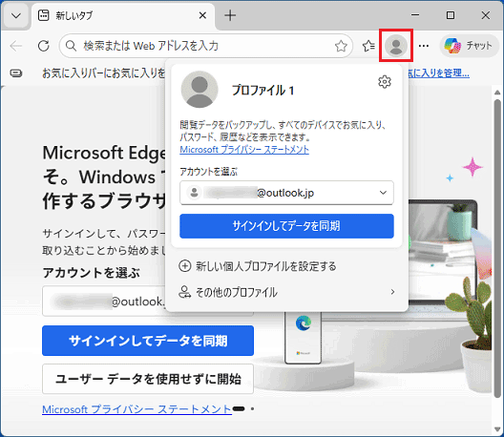Minimize the Edge window
The image size is (504, 437).
pyautogui.click(x=415, y=15)
